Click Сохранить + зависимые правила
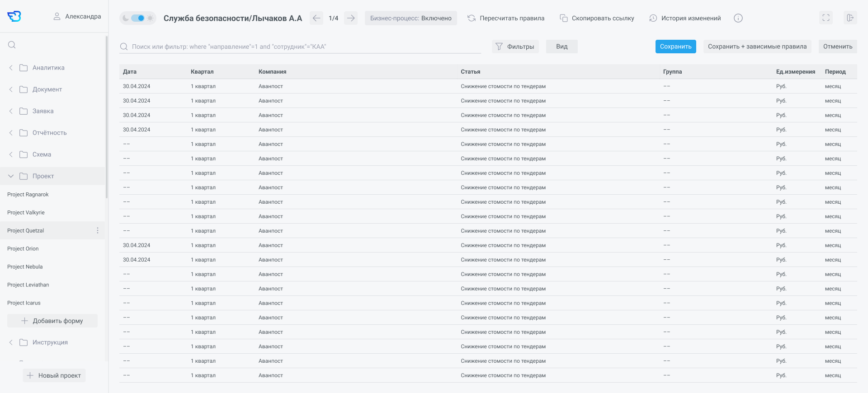This screenshot has width=868, height=393. click(757, 47)
